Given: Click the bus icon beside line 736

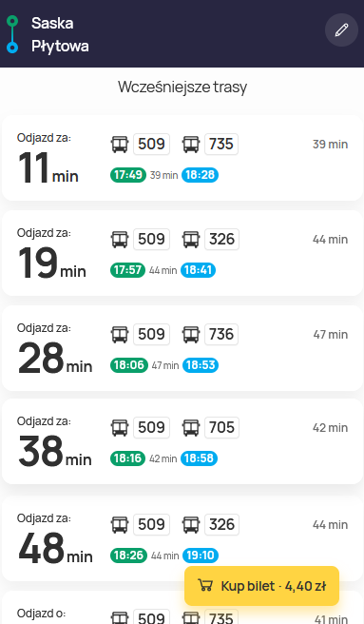Looking at the screenshot, I should coord(191,334).
